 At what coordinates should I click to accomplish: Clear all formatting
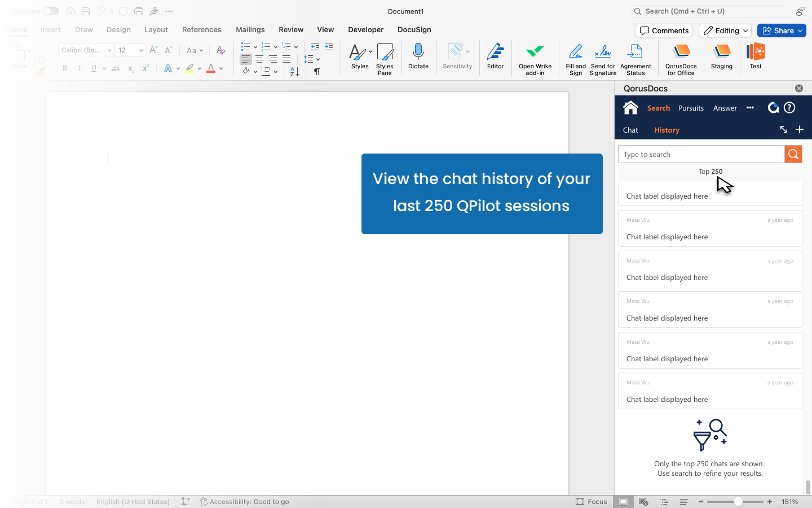[220, 50]
